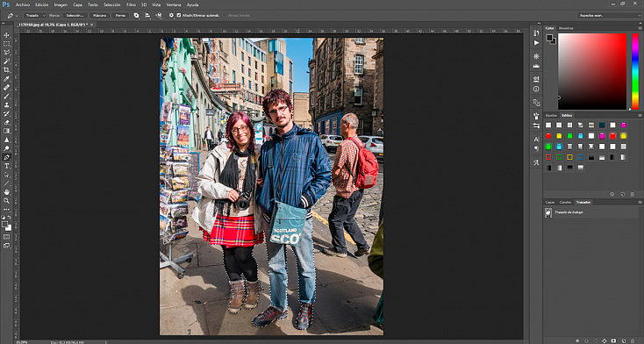The height and width of the screenshot is (344, 644).
Task: Delete style trash icon in Estilos panel
Action: point(632,194)
